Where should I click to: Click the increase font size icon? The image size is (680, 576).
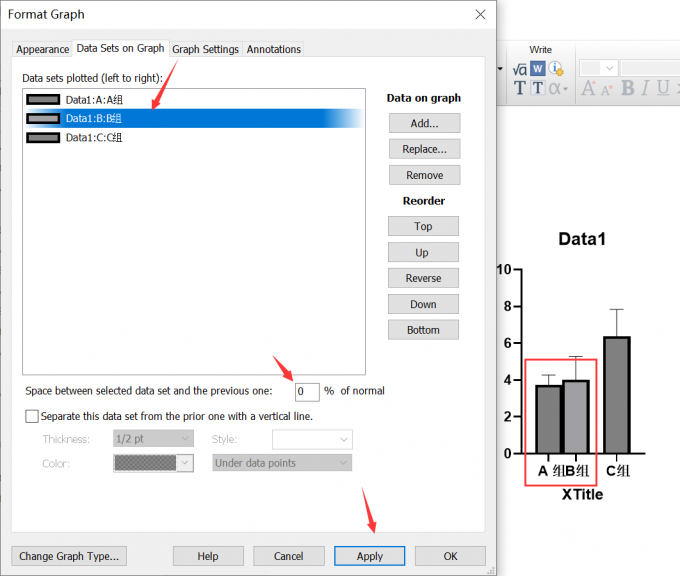(x=588, y=88)
